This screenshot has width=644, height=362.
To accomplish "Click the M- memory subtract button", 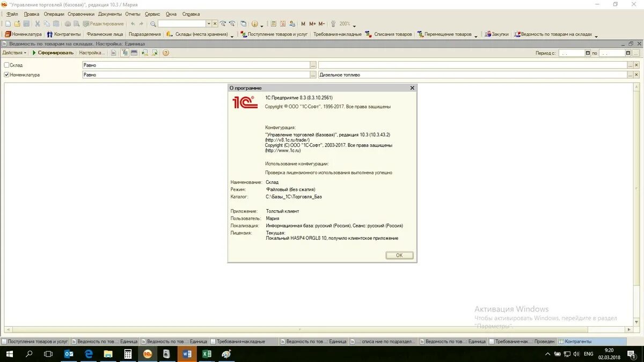I will pyautogui.click(x=321, y=24).
